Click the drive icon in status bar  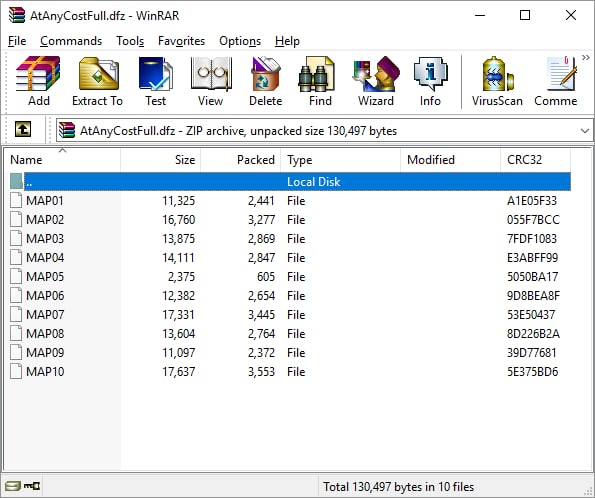tap(13, 485)
